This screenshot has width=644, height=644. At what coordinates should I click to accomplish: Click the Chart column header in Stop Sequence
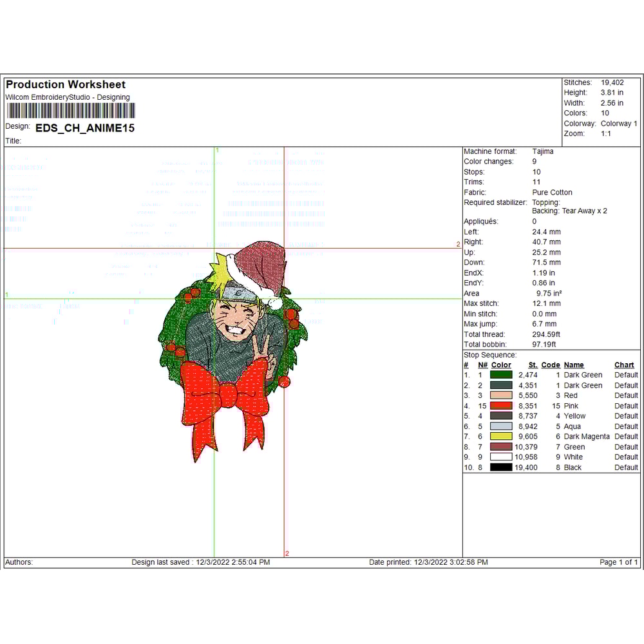point(624,365)
